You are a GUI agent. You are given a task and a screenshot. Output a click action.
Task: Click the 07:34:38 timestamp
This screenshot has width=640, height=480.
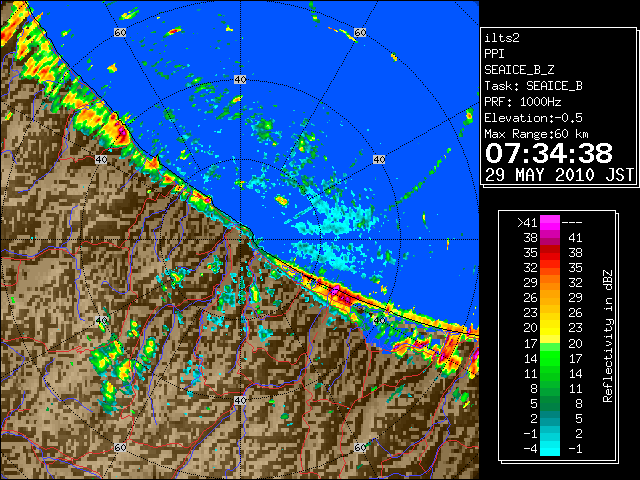[x=549, y=153]
